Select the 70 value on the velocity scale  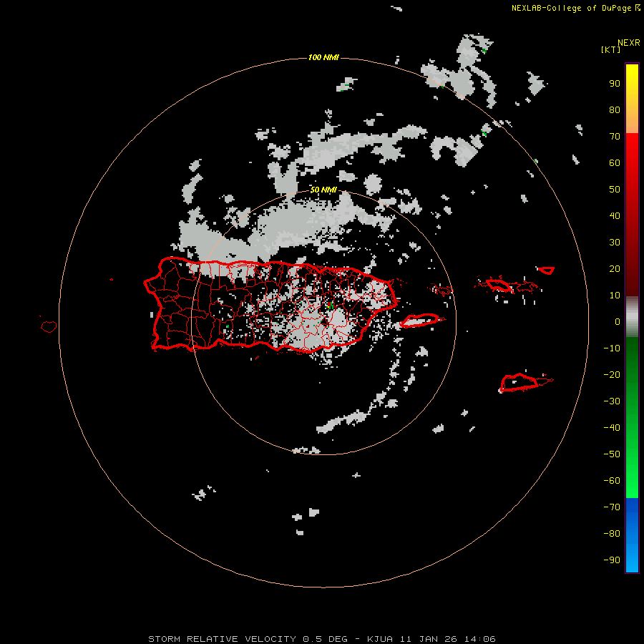(615, 137)
